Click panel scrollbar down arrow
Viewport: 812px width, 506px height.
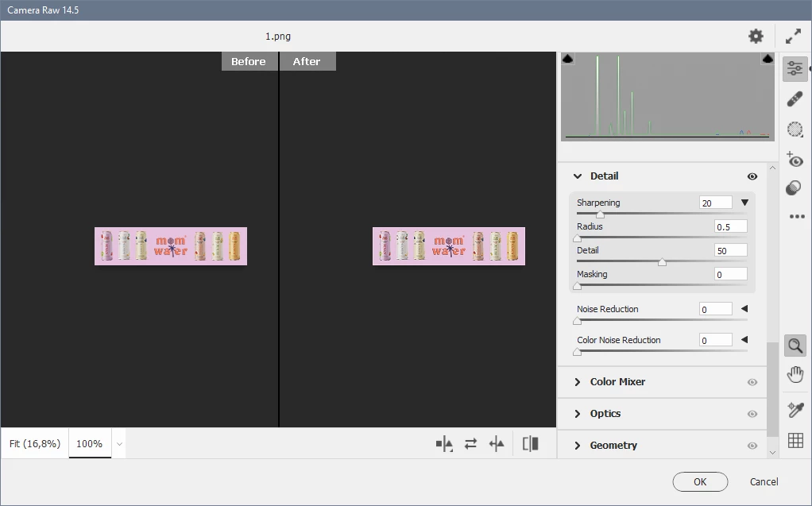(x=772, y=453)
